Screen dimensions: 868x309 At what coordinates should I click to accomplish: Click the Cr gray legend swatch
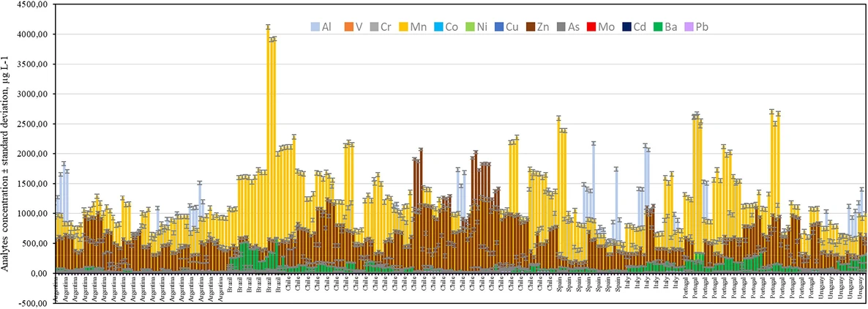(374, 26)
